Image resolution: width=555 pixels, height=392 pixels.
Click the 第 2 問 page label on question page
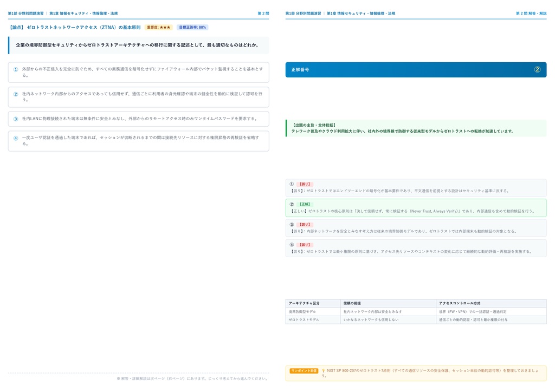pos(263,14)
